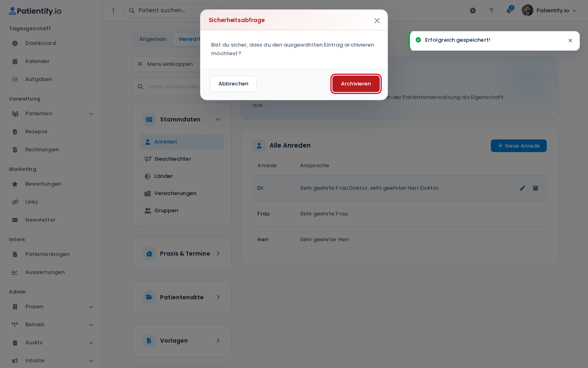Select Länder in the Stammdaten menu
The width and height of the screenshot is (588, 368).
pyautogui.click(x=182, y=176)
